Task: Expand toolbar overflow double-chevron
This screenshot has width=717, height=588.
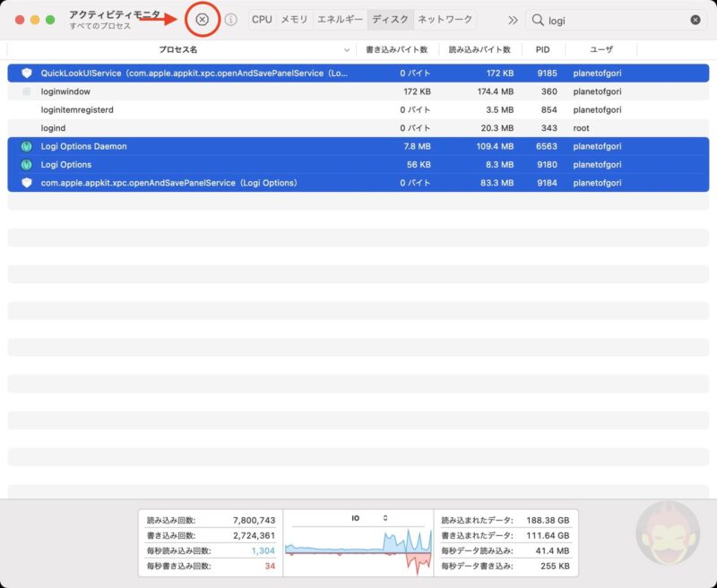Action: (513, 20)
